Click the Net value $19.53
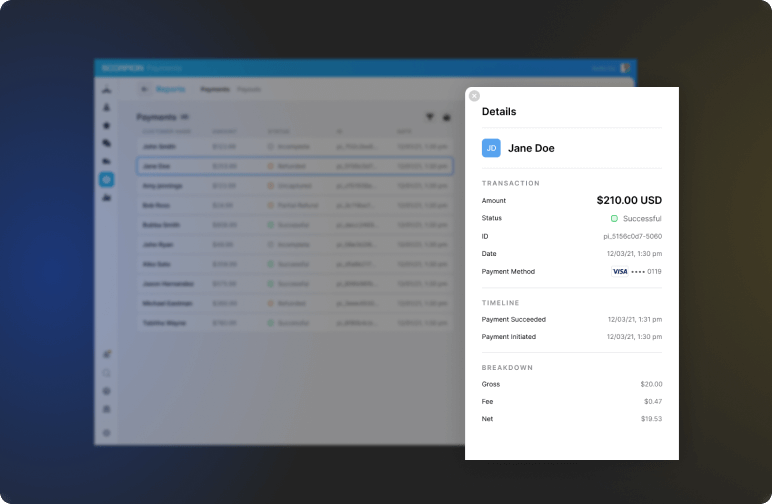The height and width of the screenshot is (504, 772). (x=651, y=419)
